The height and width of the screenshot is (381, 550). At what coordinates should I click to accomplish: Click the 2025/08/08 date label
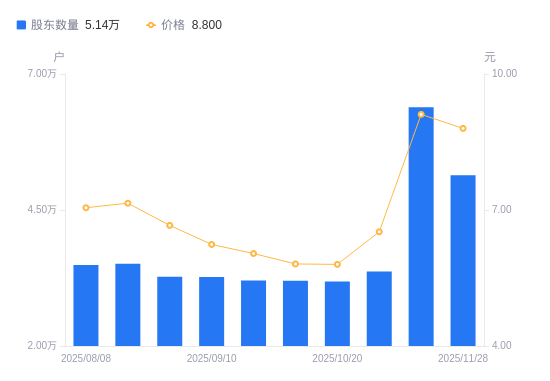[86, 358]
